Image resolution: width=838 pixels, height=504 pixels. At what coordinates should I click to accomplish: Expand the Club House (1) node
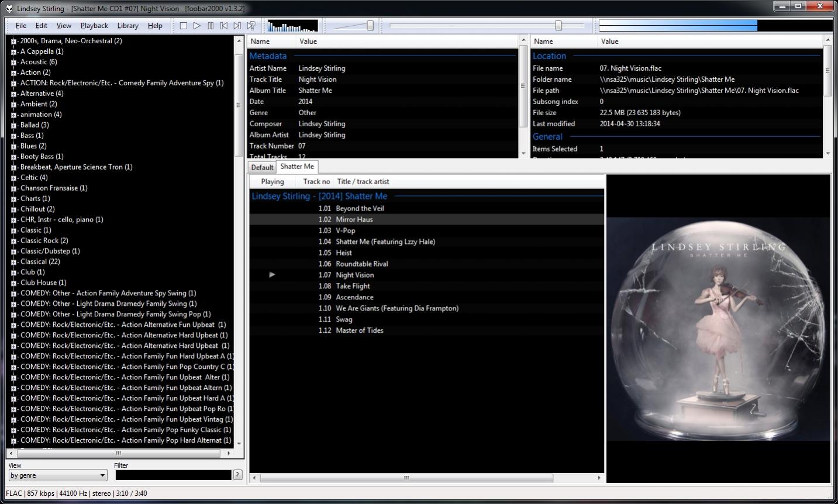pos(13,284)
